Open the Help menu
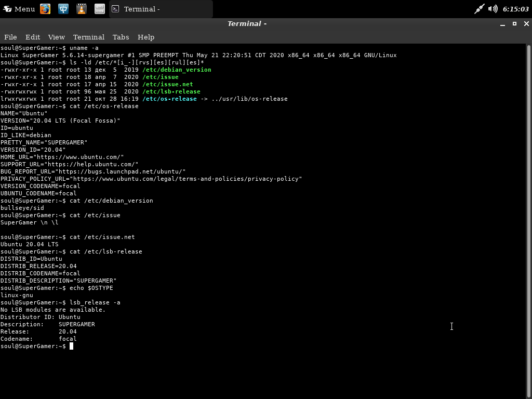This screenshot has width=532, height=399. (x=146, y=37)
